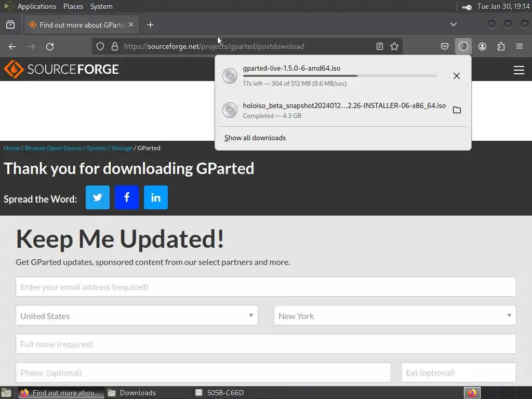The height and width of the screenshot is (399, 532).
Task: Cancel the gparted-live ISO download
Action: (x=457, y=76)
